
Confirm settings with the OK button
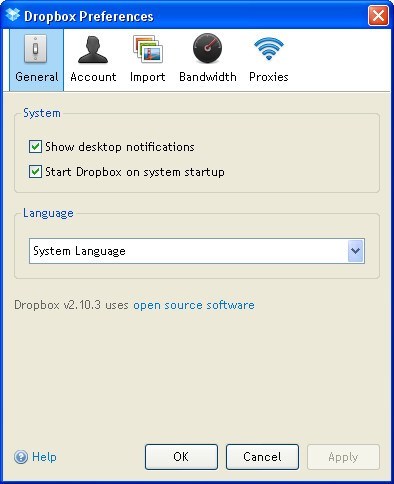(x=181, y=457)
